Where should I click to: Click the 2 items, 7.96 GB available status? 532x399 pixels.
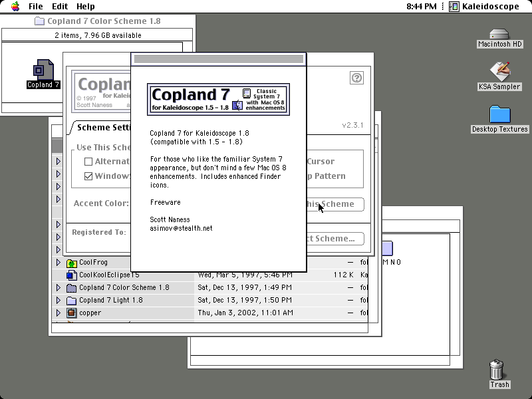click(x=98, y=35)
